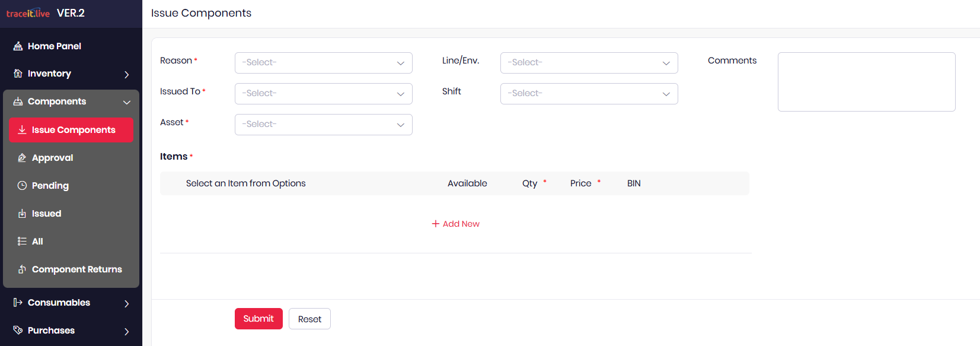The height and width of the screenshot is (346, 980).
Task: Click the All list icon
Action: click(22, 242)
